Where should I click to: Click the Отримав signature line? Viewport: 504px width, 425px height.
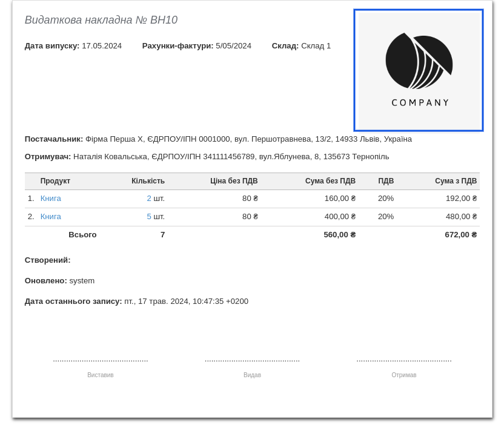pyautogui.click(x=404, y=360)
